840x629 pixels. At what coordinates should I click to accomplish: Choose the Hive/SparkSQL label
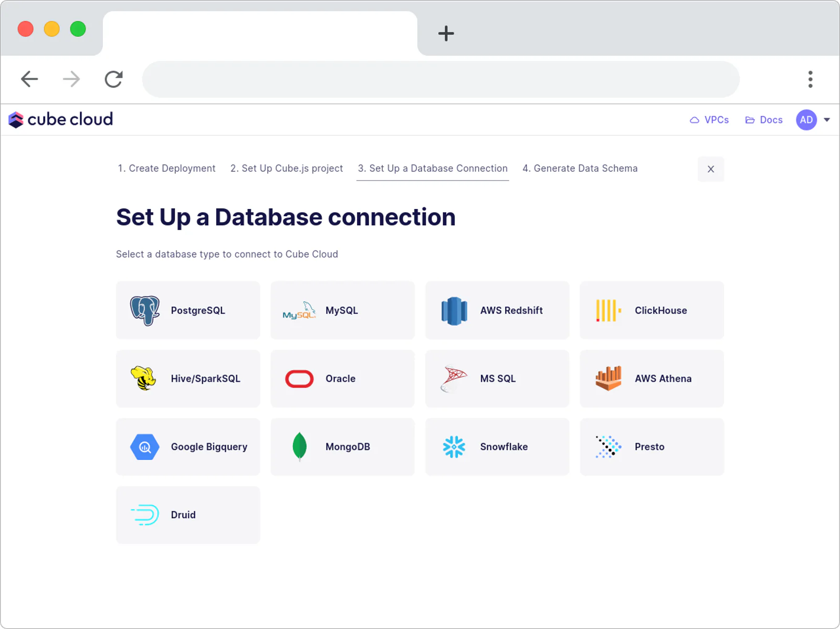[206, 379]
